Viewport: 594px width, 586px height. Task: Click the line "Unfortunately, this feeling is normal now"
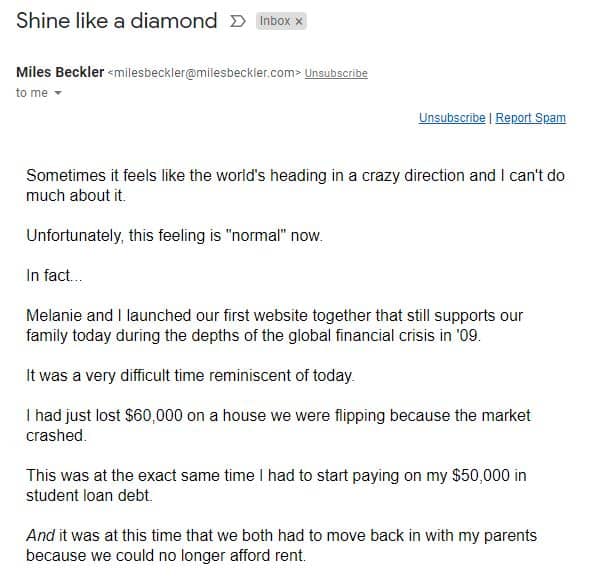(x=174, y=236)
